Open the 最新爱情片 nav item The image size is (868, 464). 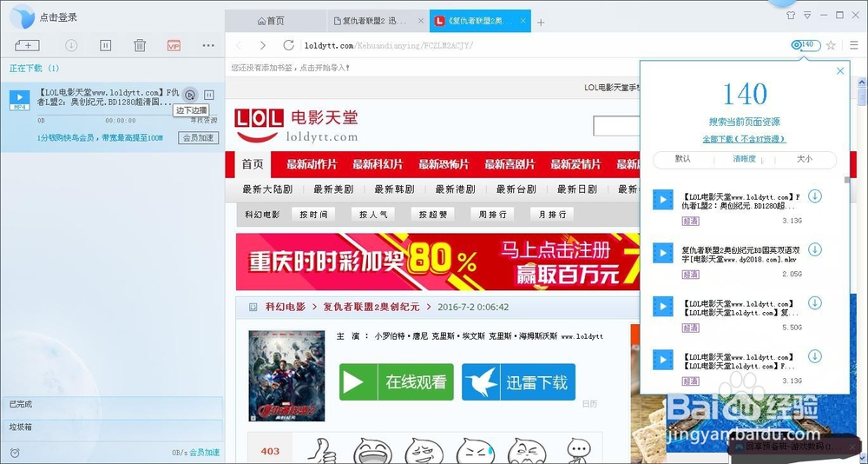point(575,164)
